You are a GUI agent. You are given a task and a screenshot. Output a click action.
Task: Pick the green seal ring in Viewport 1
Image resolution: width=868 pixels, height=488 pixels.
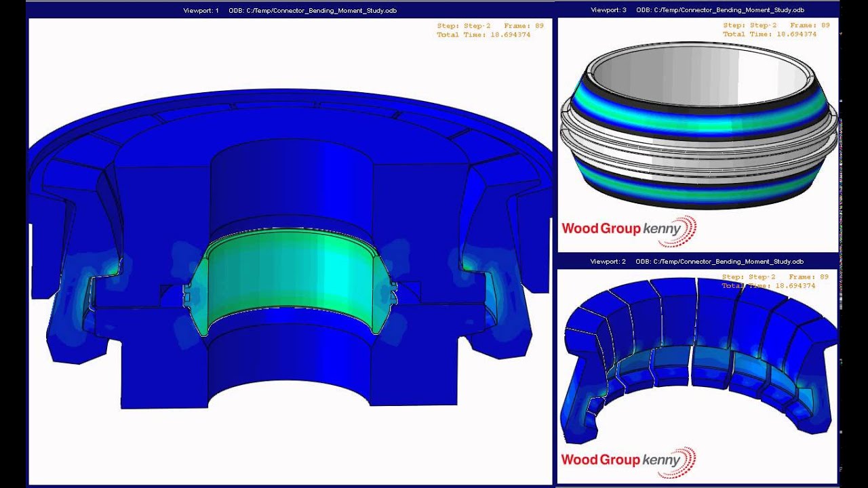coord(290,281)
